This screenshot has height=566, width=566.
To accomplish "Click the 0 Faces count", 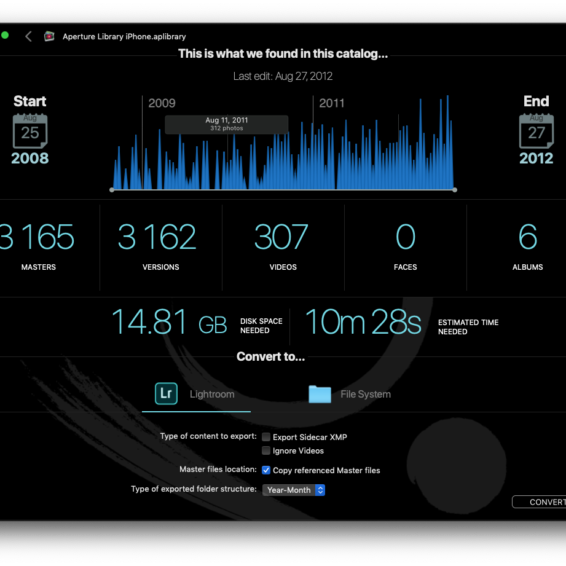I will tap(405, 237).
